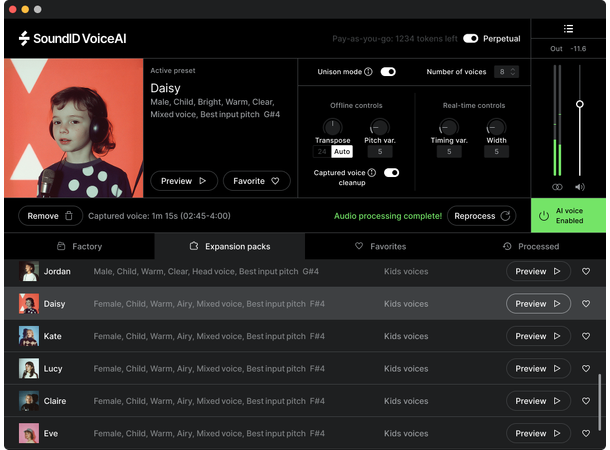Click the Captured voice cleanup info icon
The image size is (610, 450).
pyautogui.click(x=372, y=172)
